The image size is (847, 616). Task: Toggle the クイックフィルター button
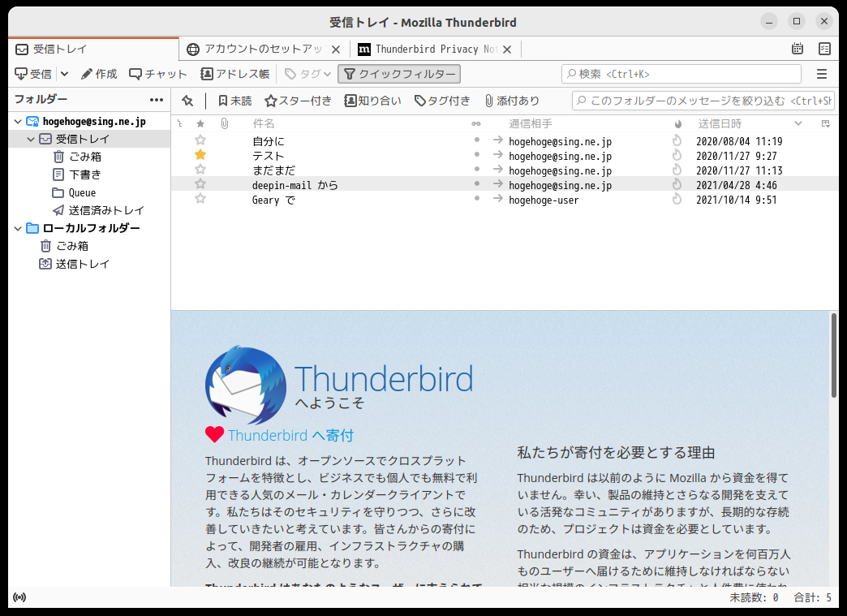(x=399, y=74)
